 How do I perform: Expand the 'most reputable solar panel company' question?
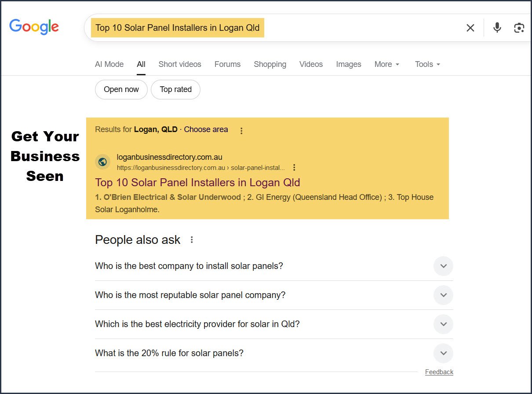(x=443, y=295)
